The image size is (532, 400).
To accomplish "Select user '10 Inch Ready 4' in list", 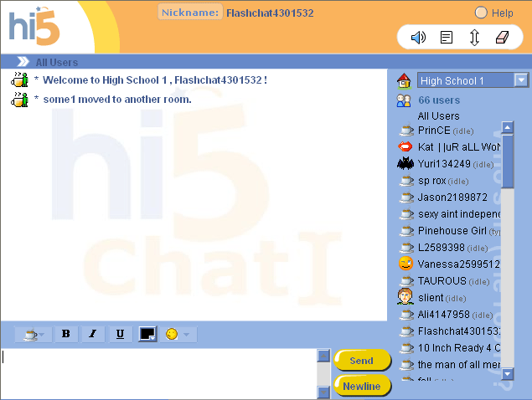I will tap(459, 348).
